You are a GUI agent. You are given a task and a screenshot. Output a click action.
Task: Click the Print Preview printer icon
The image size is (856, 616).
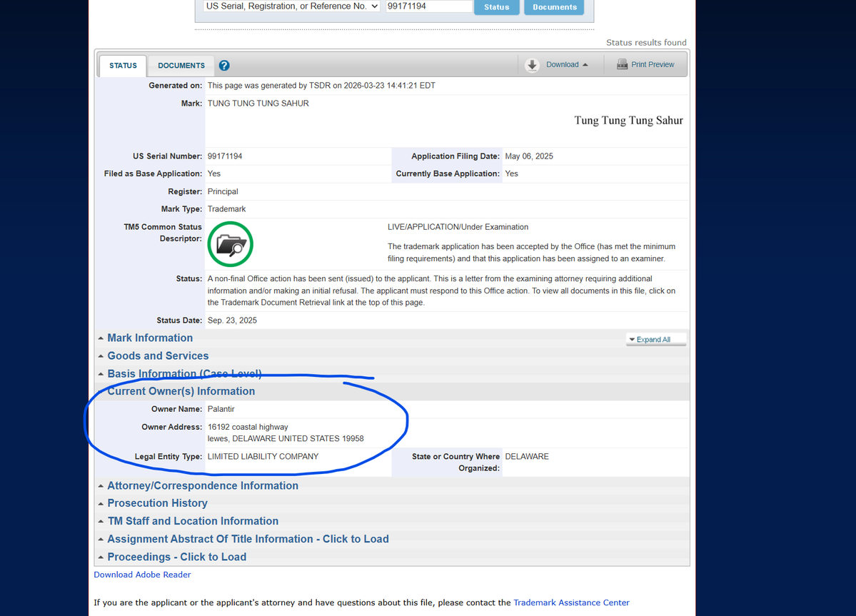point(622,64)
